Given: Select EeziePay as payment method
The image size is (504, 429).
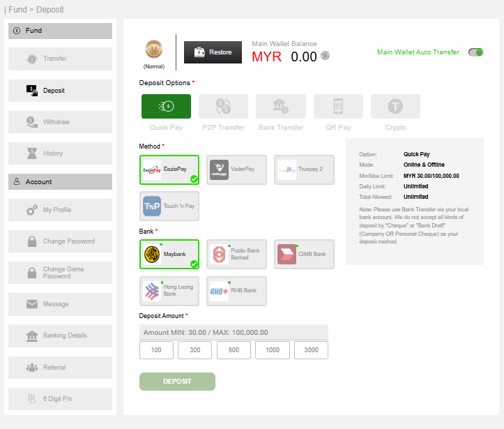Looking at the screenshot, I should [x=169, y=170].
